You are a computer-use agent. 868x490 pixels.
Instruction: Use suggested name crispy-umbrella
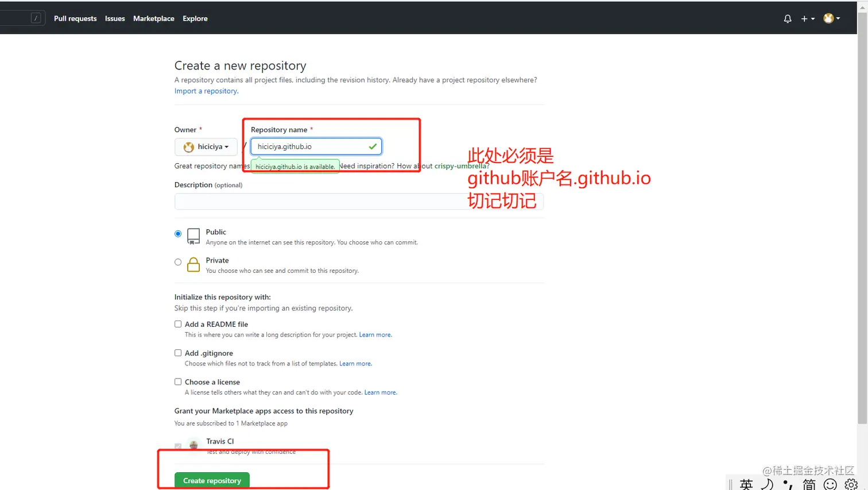pyautogui.click(x=460, y=166)
